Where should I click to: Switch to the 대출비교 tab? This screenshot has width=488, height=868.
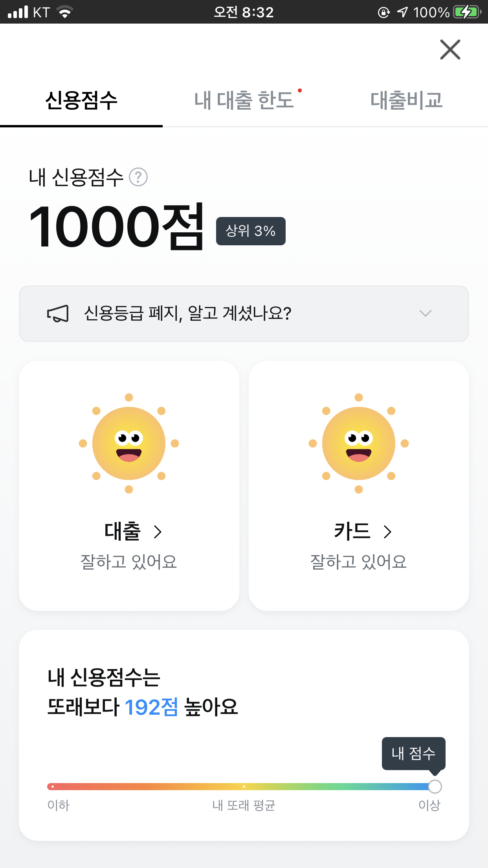click(407, 100)
